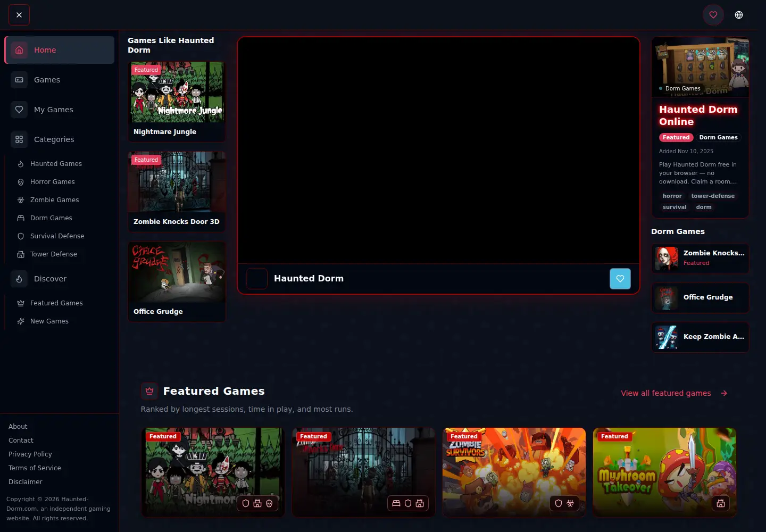
Task: Select Zombie Games category
Action: click(63, 200)
